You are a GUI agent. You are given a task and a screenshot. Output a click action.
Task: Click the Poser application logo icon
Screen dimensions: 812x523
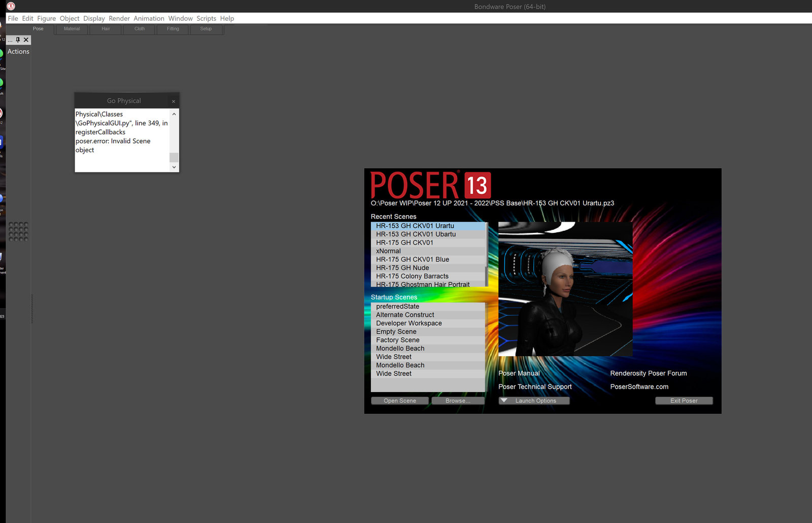click(x=11, y=6)
